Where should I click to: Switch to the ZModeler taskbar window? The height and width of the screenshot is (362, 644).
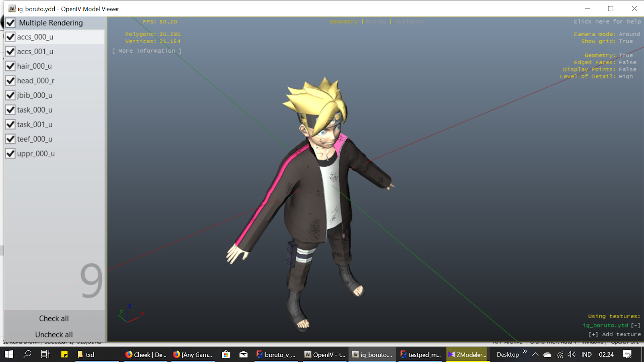pos(467,354)
